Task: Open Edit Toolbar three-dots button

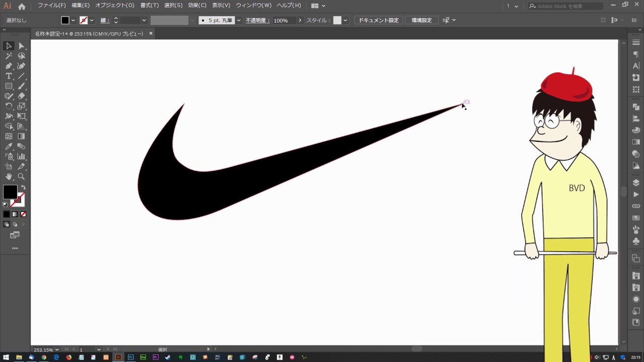Action: (x=15, y=248)
